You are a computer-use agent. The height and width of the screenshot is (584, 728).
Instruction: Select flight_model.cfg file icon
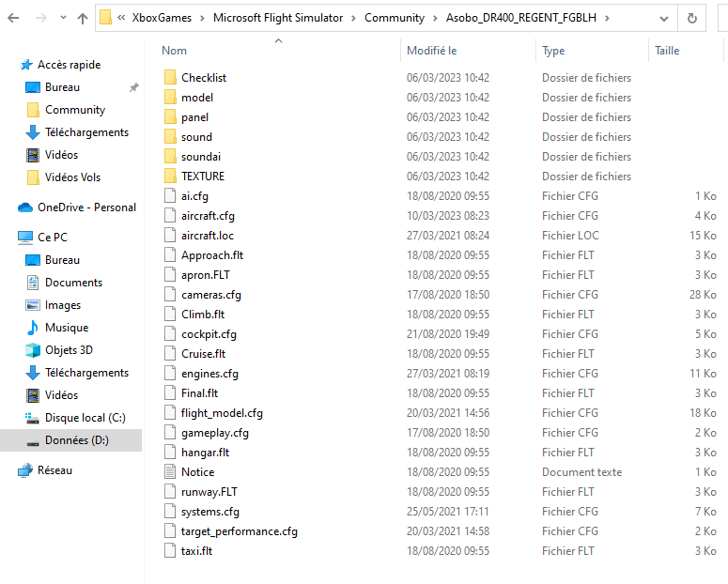tap(170, 413)
